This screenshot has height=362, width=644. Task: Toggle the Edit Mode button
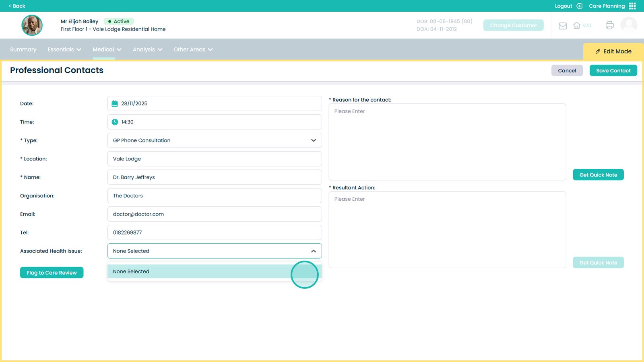pyautogui.click(x=613, y=51)
